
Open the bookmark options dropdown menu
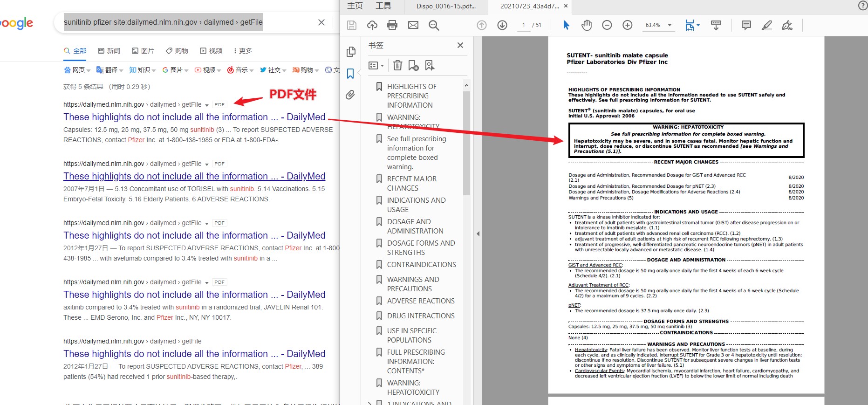pos(376,66)
